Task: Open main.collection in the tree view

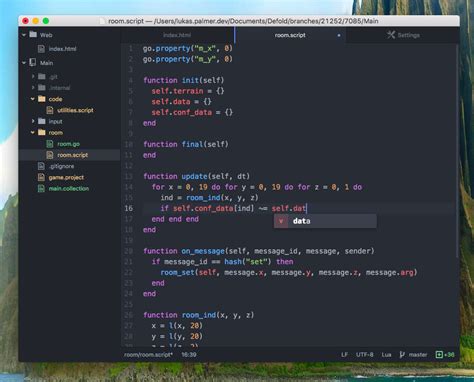Action: tap(69, 189)
